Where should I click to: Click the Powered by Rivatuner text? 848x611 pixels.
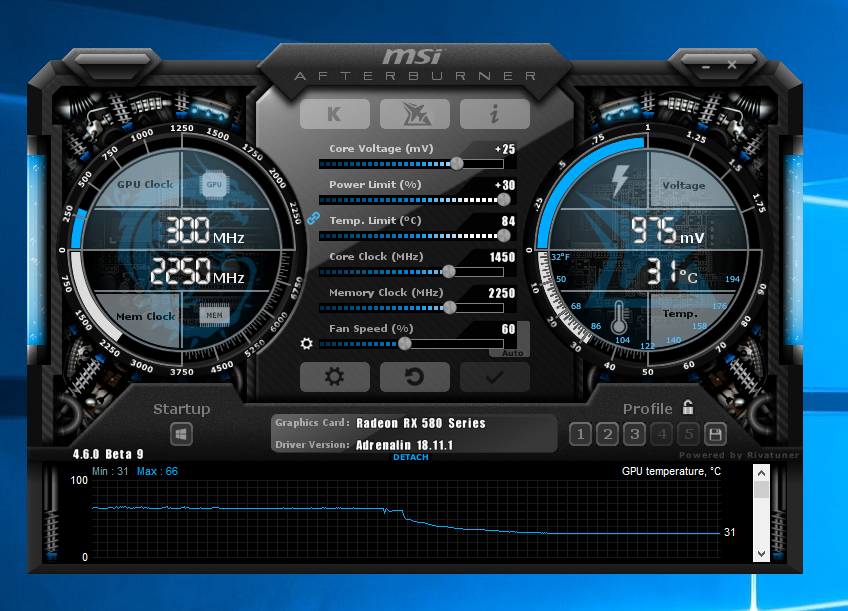[x=739, y=455]
